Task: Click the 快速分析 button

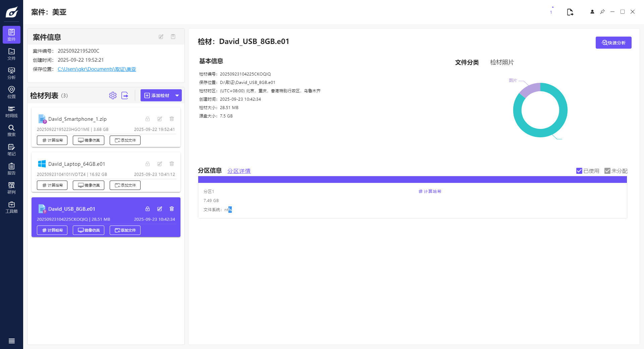Action: pyautogui.click(x=613, y=43)
